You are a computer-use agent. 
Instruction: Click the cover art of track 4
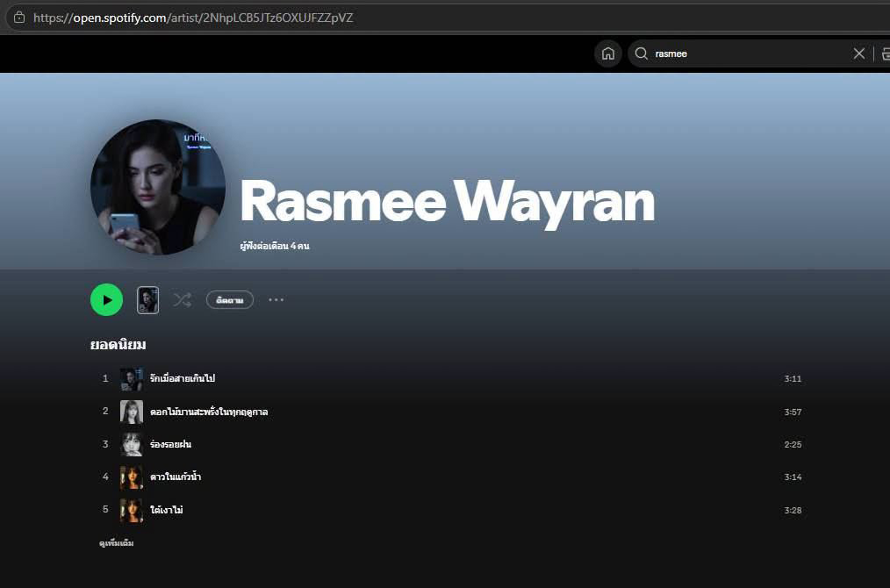point(132,477)
